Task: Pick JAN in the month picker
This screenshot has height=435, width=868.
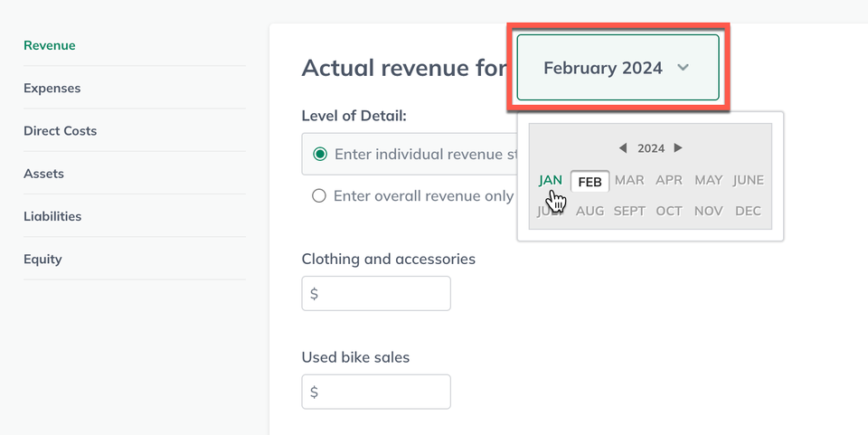Action: click(551, 180)
